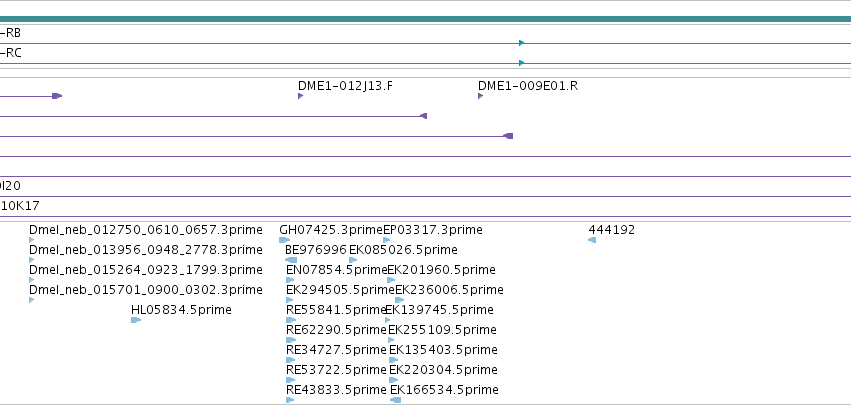Select the RE55841.5prime EST label
Screen dimensions: 851x405
(335, 310)
